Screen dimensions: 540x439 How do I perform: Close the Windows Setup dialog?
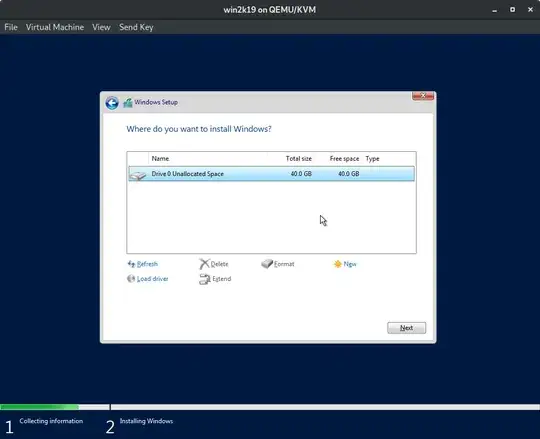click(423, 96)
